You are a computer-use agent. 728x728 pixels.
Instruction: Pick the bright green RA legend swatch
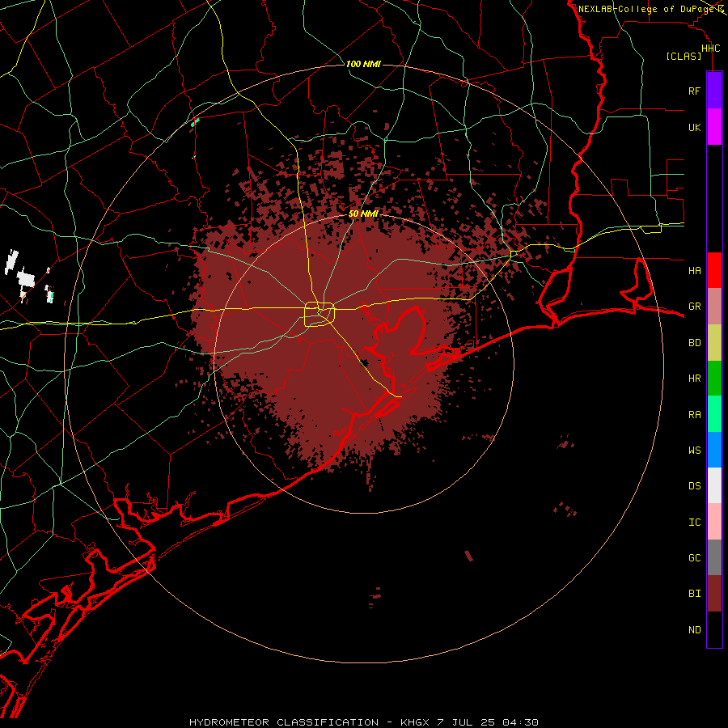pos(714,414)
